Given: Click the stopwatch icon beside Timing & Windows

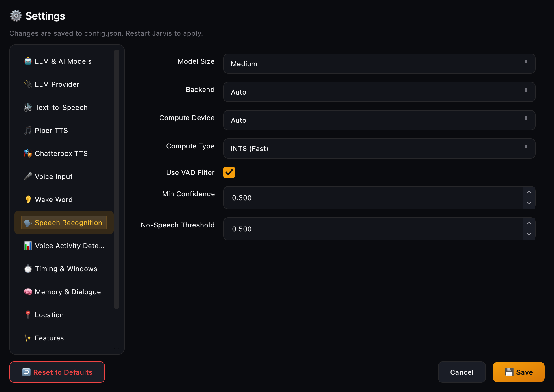Looking at the screenshot, I should [x=28, y=269].
